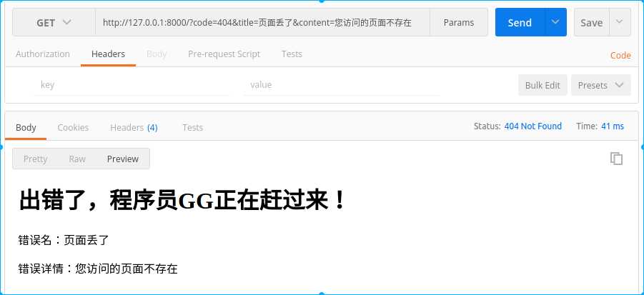
Task: Click the header key input field
Action: (132, 85)
